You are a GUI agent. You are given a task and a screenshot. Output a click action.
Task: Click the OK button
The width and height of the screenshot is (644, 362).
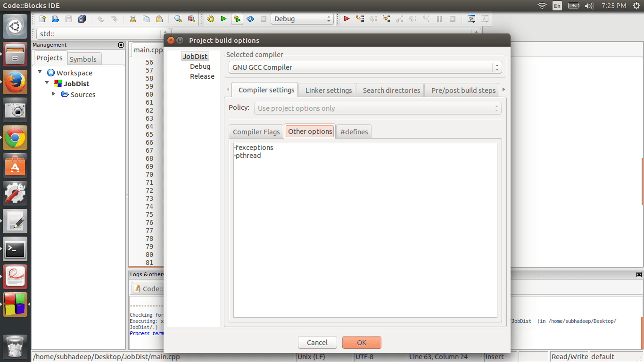tap(362, 343)
